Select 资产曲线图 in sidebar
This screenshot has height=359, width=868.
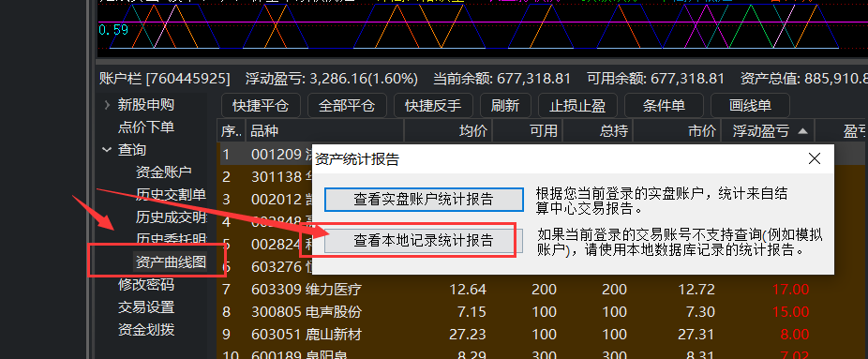[171, 262]
